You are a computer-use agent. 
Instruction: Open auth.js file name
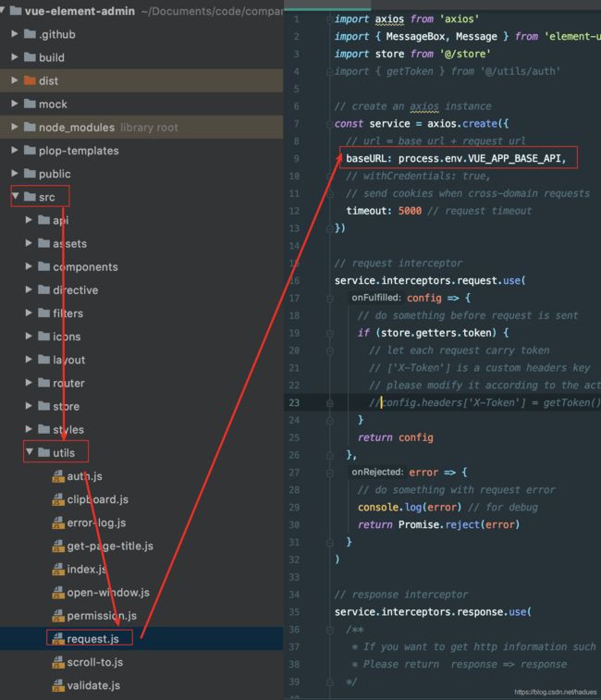click(x=84, y=476)
